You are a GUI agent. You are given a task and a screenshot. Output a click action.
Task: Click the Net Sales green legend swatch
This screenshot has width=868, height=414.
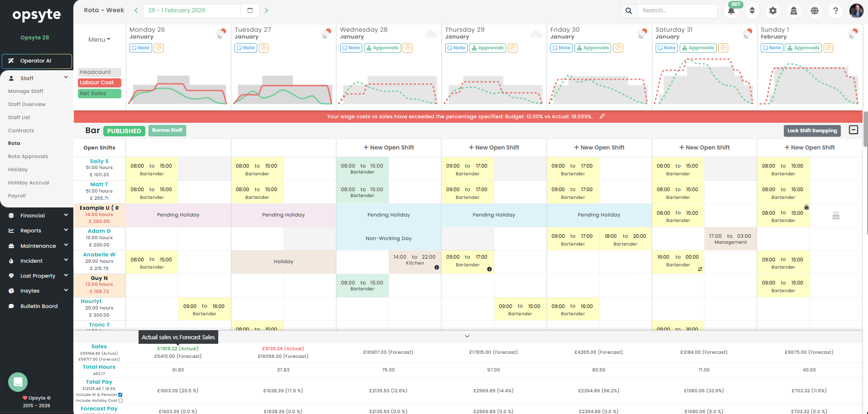99,93
